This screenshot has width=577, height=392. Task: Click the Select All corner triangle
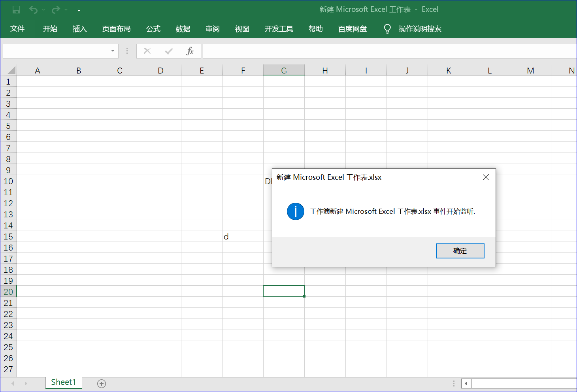(x=11, y=70)
